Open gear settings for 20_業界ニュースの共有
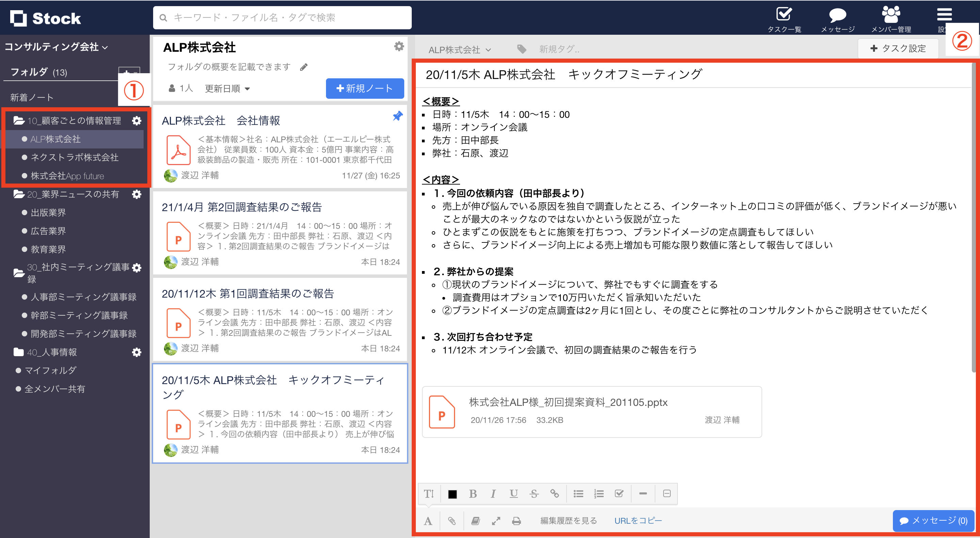 pyautogui.click(x=136, y=194)
